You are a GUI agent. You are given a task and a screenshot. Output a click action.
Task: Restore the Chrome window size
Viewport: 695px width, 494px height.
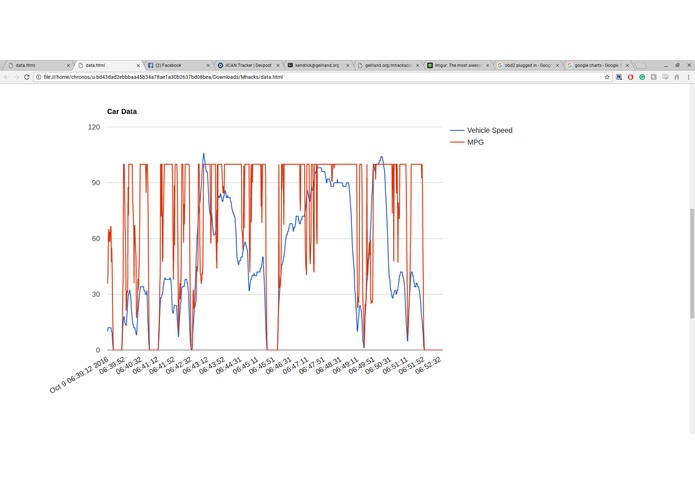(x=677, y=65)
